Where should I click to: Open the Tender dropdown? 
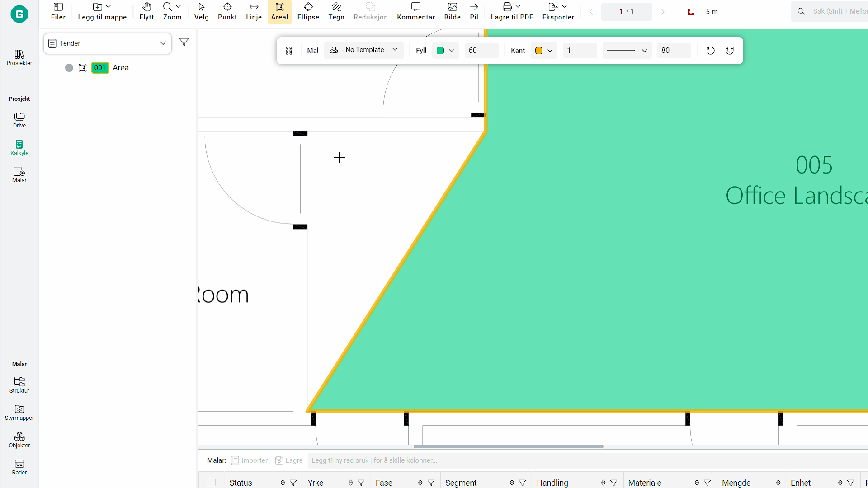108,43
